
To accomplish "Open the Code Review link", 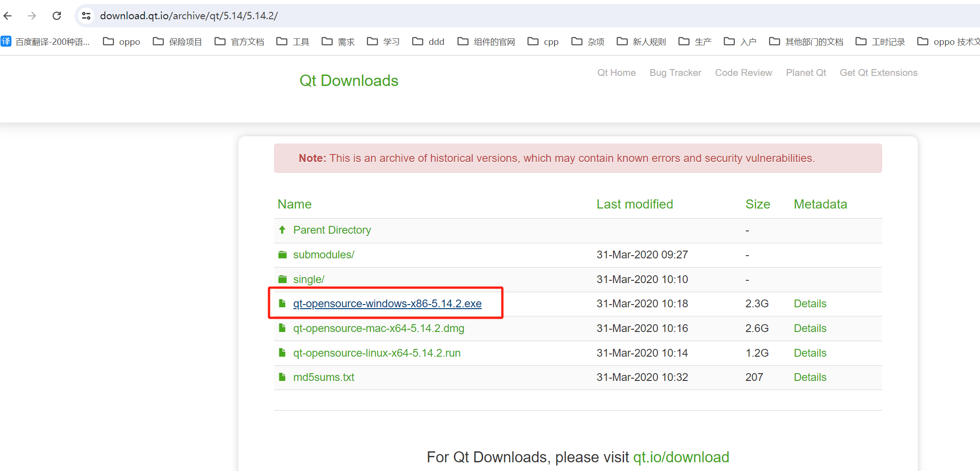I will coord(743,73).
